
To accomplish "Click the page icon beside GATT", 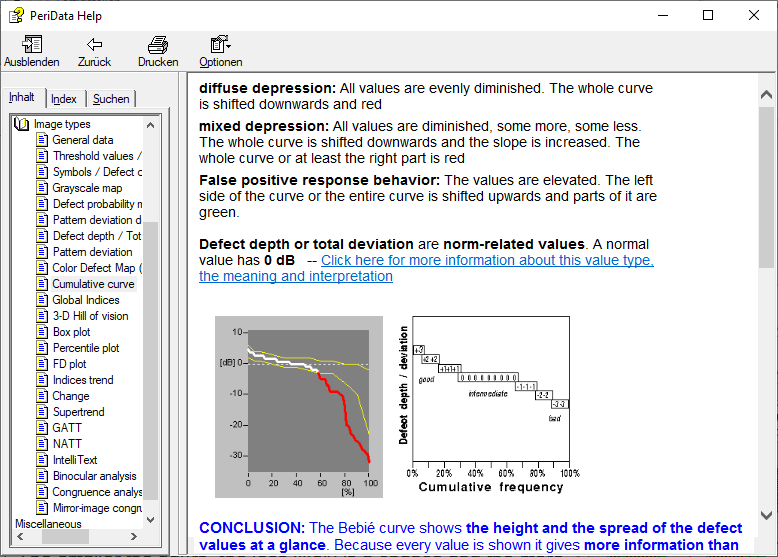I will tap(42, 428).
